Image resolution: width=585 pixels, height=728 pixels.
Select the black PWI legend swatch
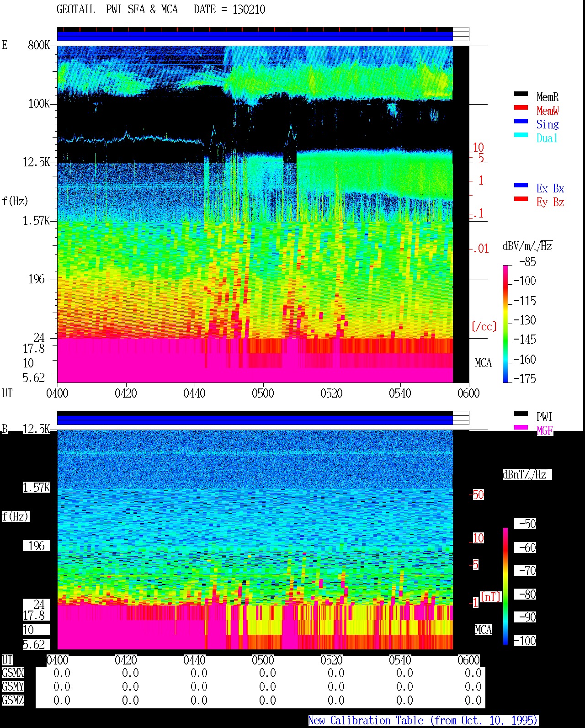click(521, 414)
